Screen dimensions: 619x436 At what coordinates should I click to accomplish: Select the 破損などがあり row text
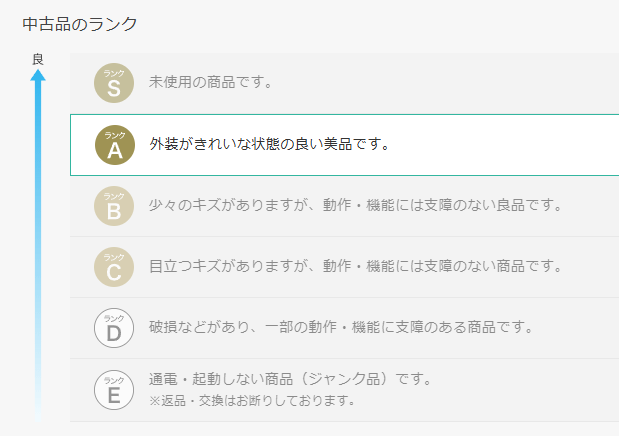point(341,327)
